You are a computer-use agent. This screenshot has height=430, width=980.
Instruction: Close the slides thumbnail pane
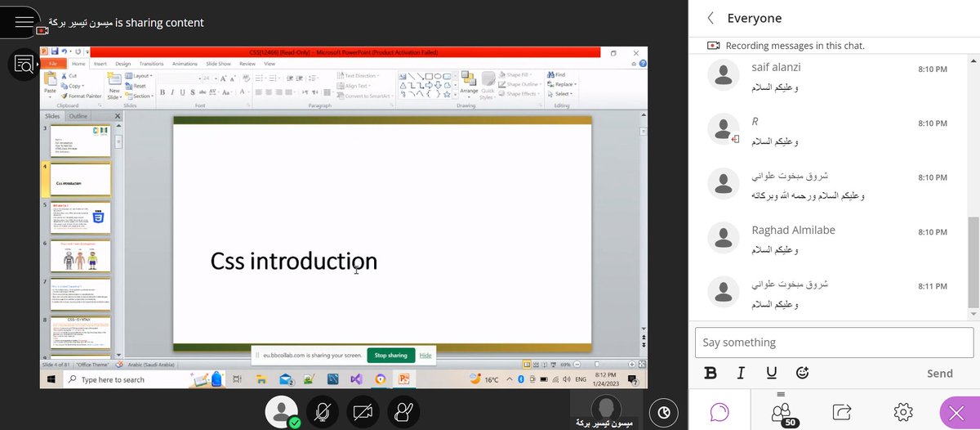118,116
